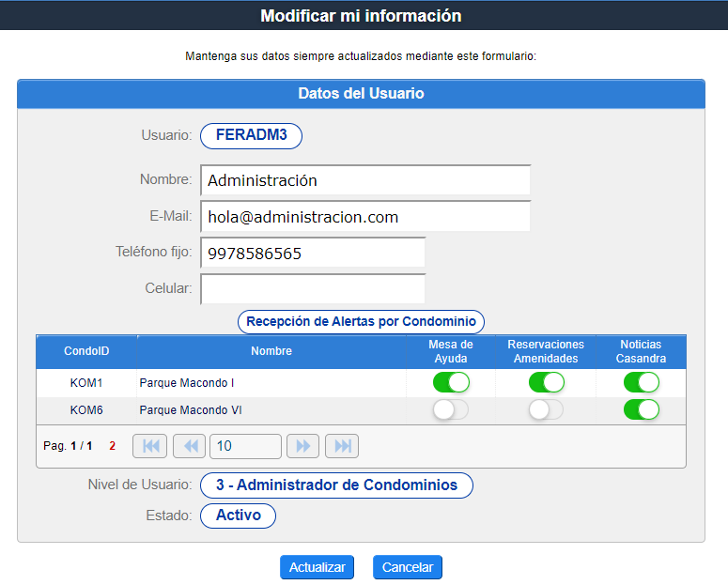Focus the E-Mail input field

pos(365,217)
